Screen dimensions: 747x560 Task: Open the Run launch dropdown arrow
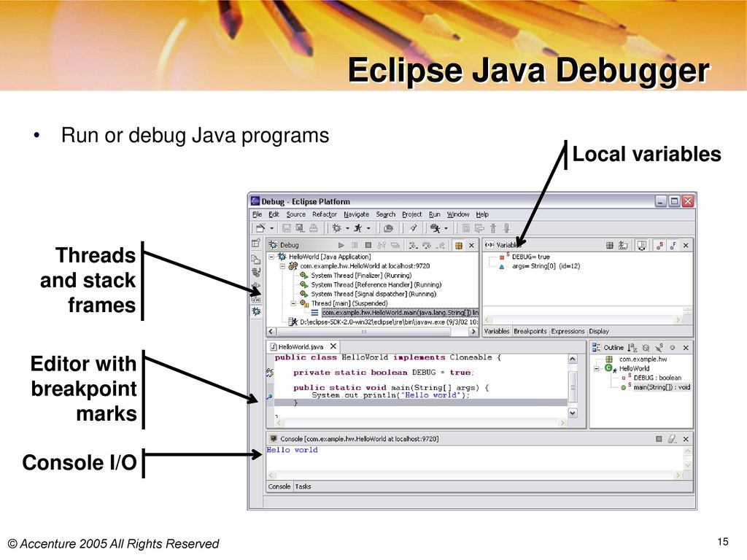368,228
